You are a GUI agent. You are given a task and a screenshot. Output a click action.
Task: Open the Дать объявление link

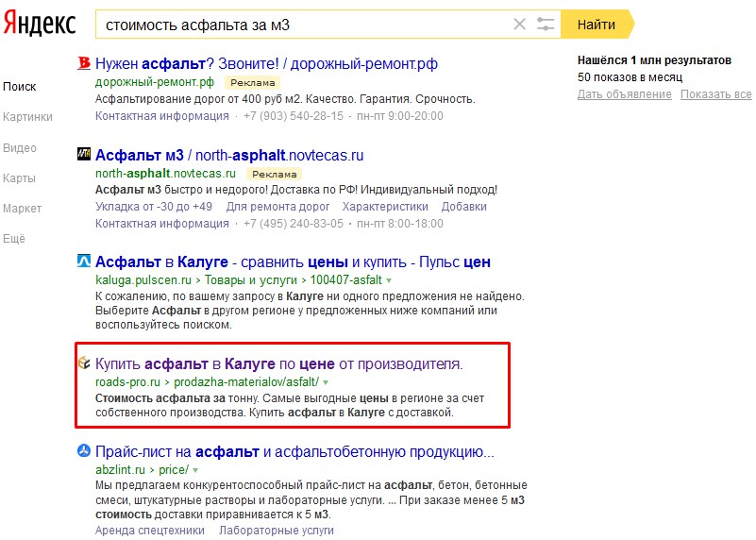(624, 94)
